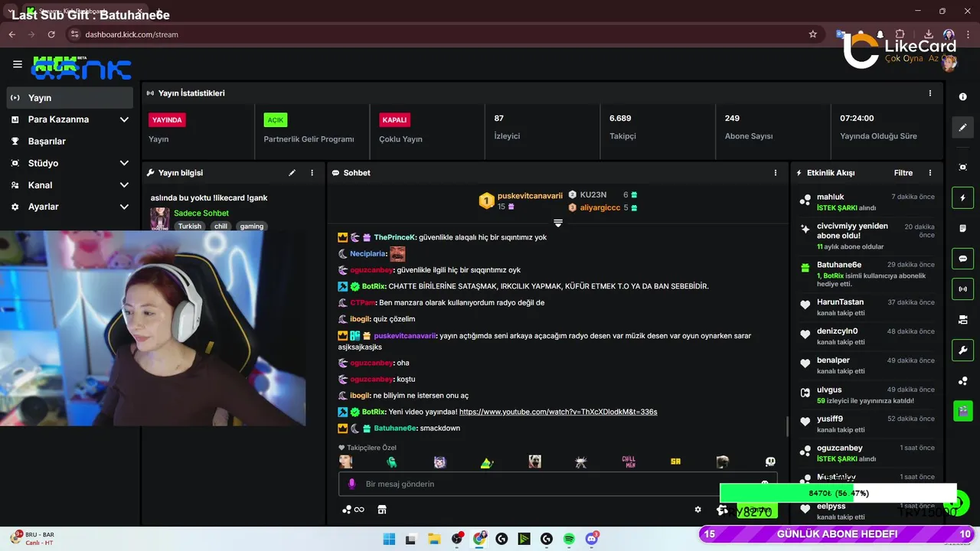Open Chrome from the taskbar
Image resolution: width=980 pixels, height=551 pixels.
[x=479, y=539]
